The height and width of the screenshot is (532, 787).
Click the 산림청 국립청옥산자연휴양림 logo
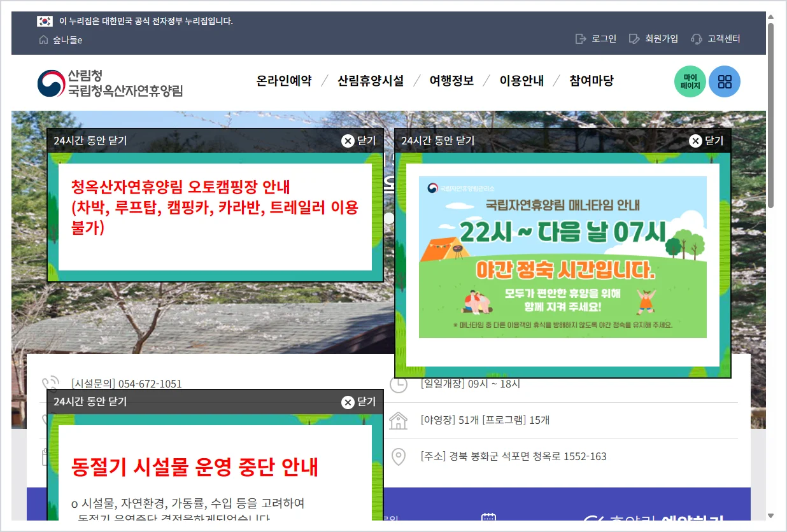[x=110, y=83]
